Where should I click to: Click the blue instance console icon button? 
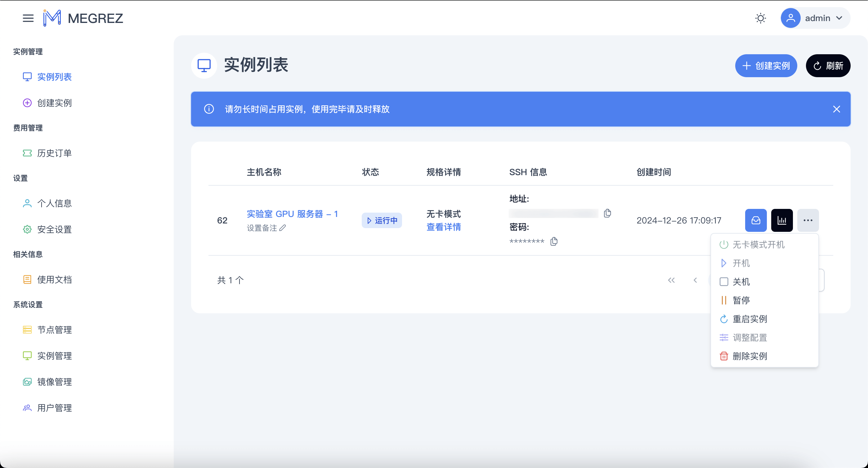tap(755, 220)
